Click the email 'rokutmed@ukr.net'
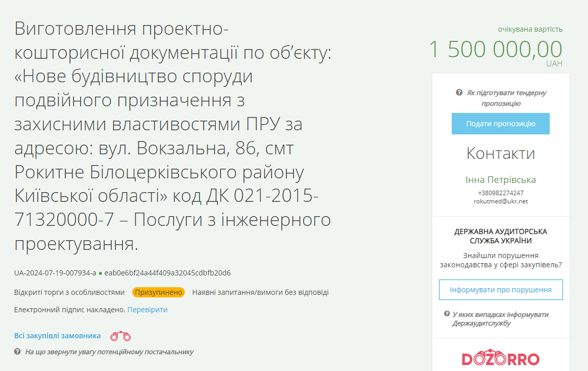 pos(501,200)
